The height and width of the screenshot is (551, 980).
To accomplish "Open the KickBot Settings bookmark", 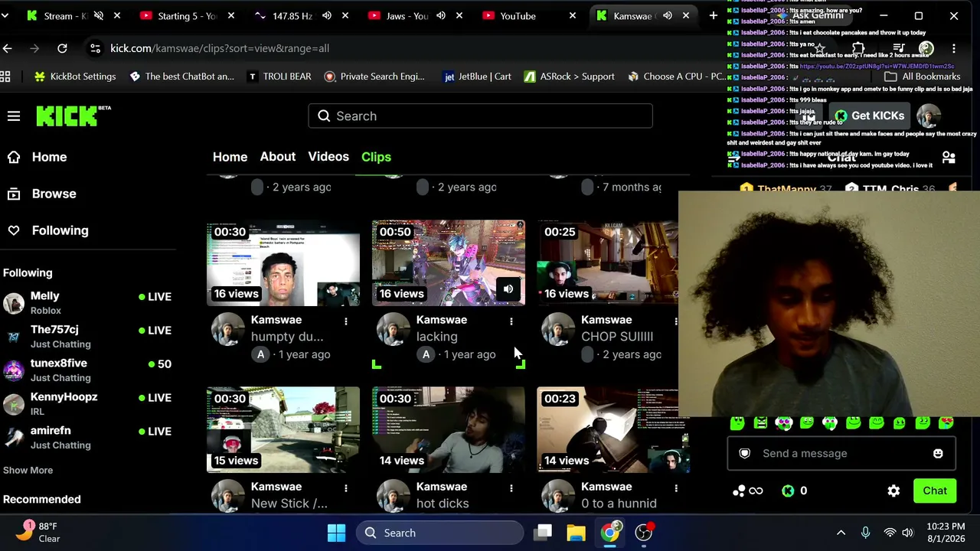I will (x=75, y=77).
